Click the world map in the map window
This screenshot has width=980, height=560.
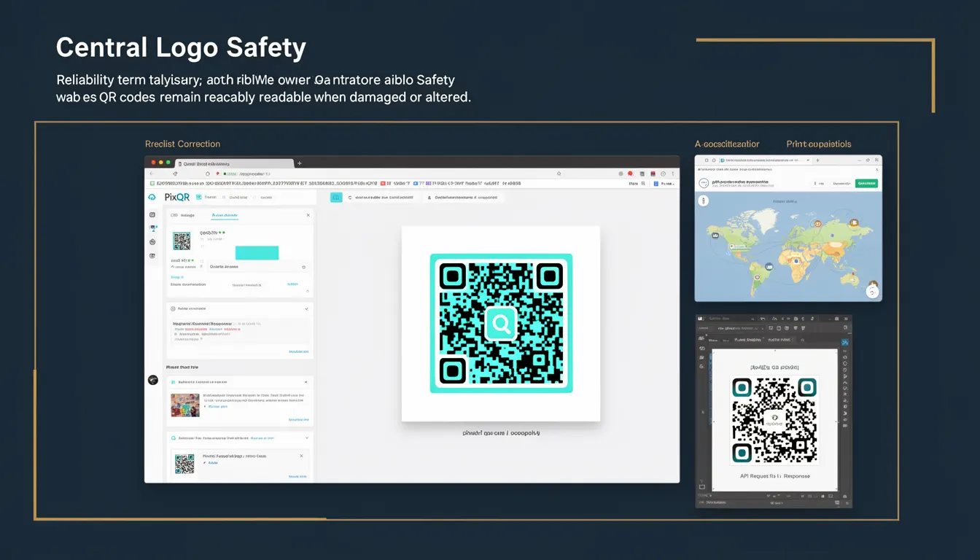tap(787, 248)
